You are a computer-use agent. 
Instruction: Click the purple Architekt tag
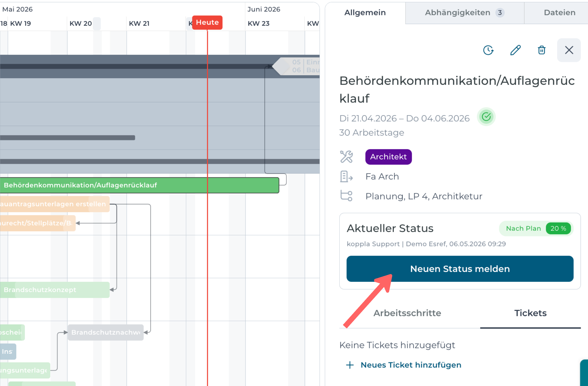point(388,157)
